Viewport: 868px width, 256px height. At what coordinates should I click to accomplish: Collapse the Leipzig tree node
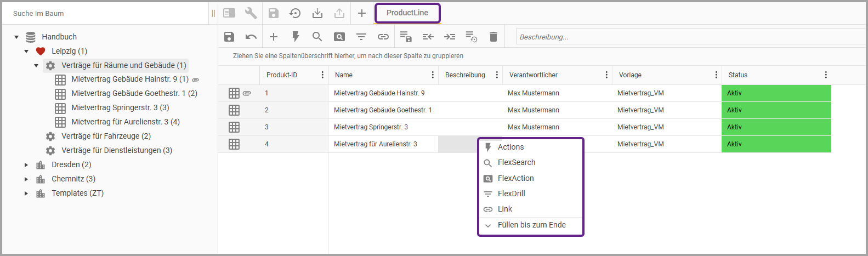click(26, 51)
